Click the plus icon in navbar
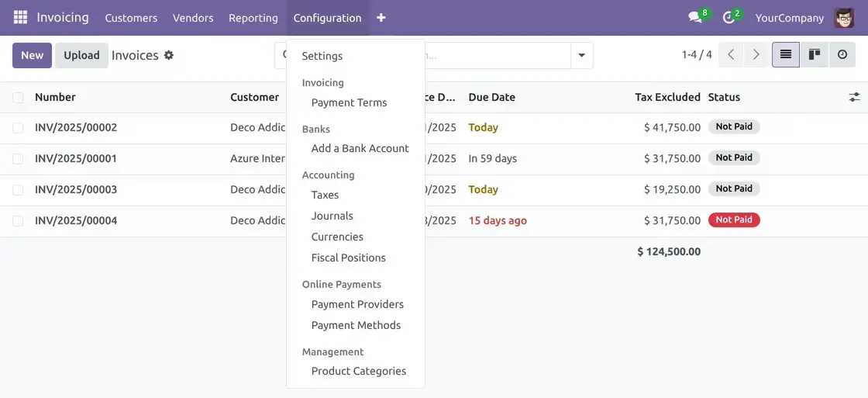Viewport: 868px width, 398px height. click(x=381, y=18)
